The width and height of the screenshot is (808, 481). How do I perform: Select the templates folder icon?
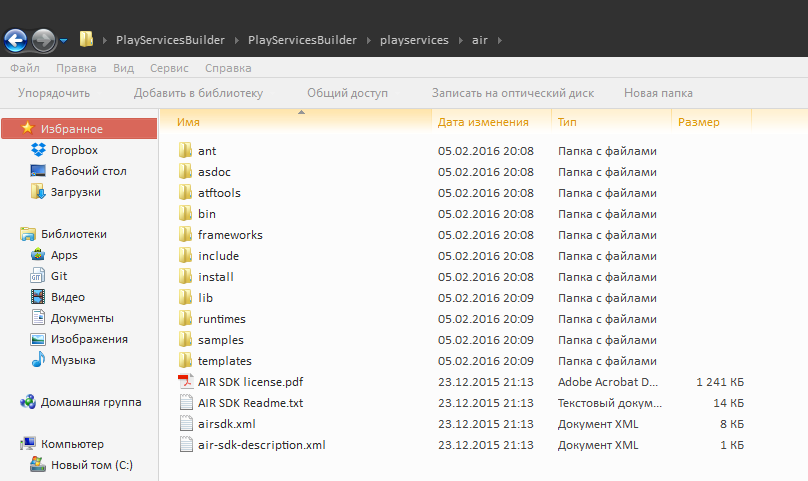[x=186, y=360]
